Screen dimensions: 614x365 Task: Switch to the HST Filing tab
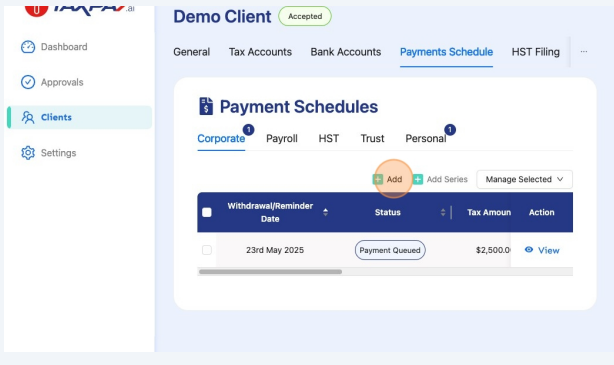pos(536,52)
